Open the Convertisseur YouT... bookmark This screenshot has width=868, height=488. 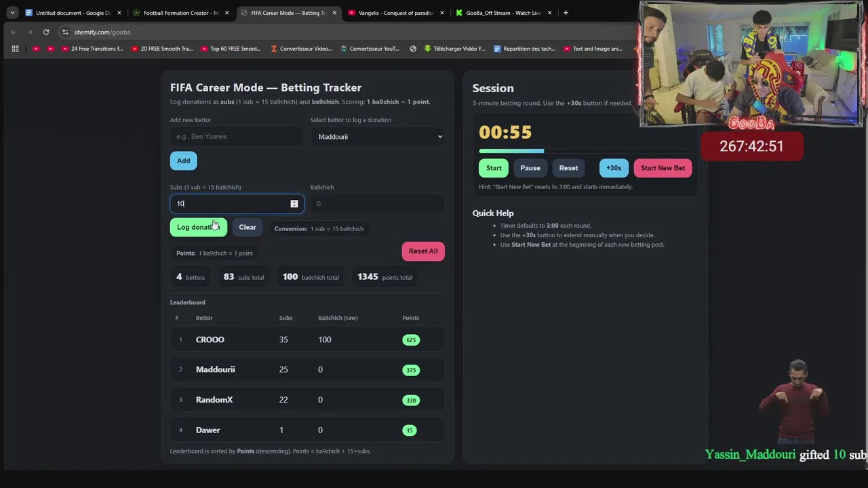click(x=370, y=49)
